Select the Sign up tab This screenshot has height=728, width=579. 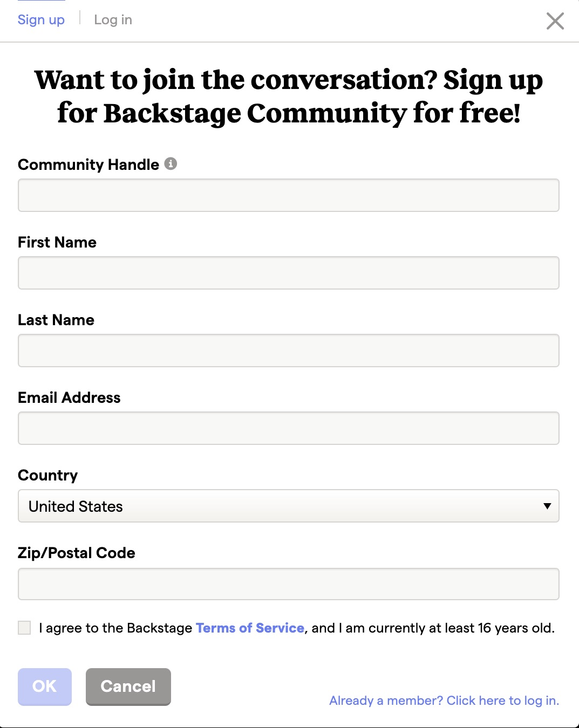(41, 20)
